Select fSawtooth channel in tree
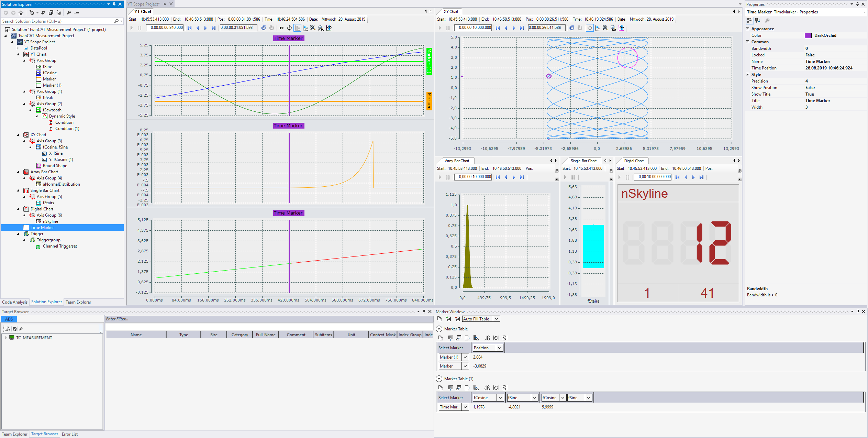Image resolution: width=868 pixels, height=438 pixels. coord(52,110)
